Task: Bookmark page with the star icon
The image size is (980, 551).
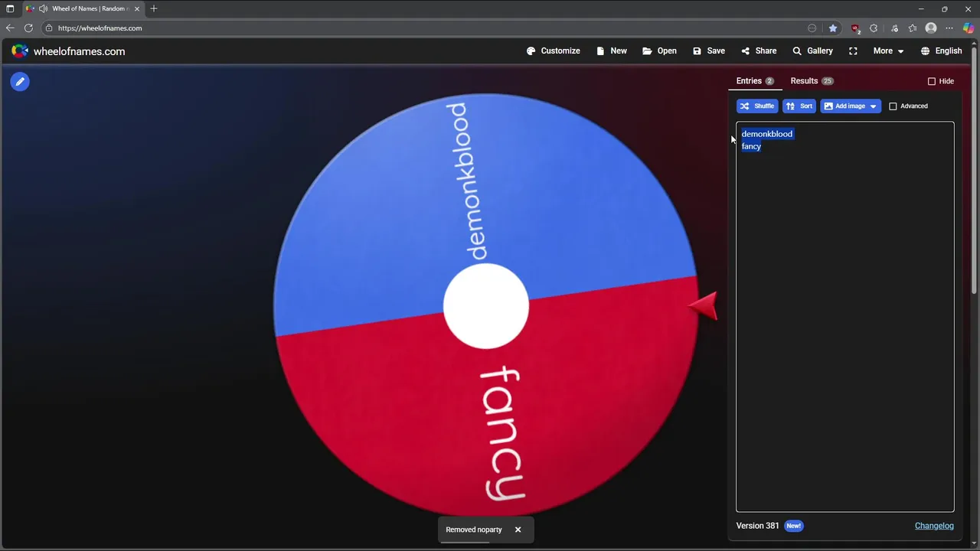Action: point(833,28)
